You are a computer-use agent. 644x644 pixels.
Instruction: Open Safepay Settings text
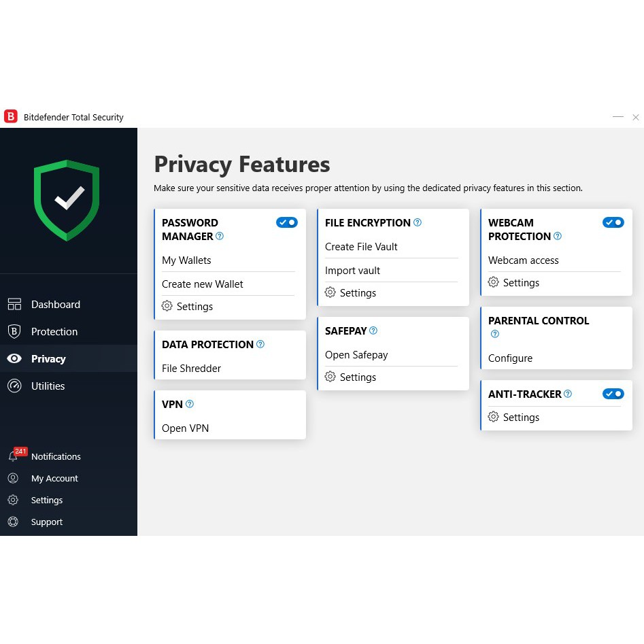(358, 377)
